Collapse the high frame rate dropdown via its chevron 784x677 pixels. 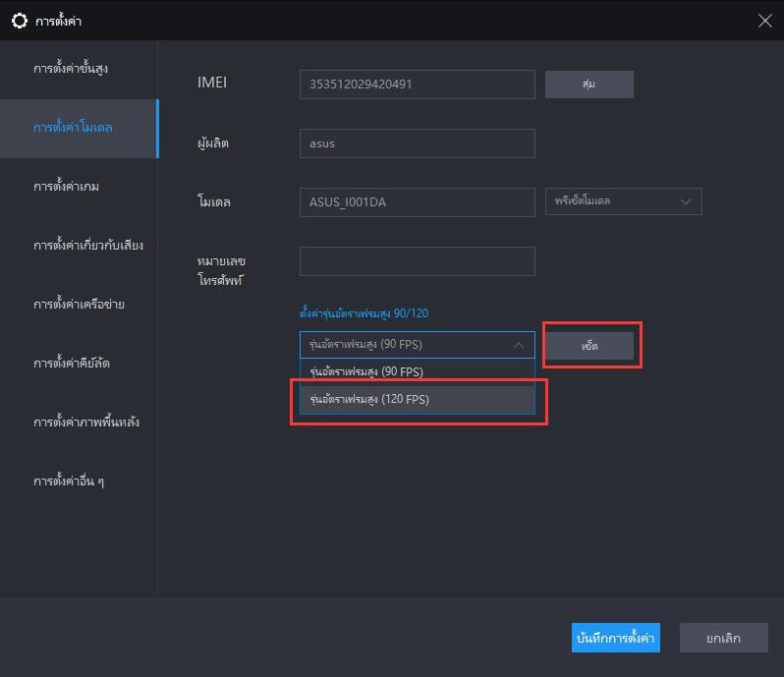click(519, 345)
